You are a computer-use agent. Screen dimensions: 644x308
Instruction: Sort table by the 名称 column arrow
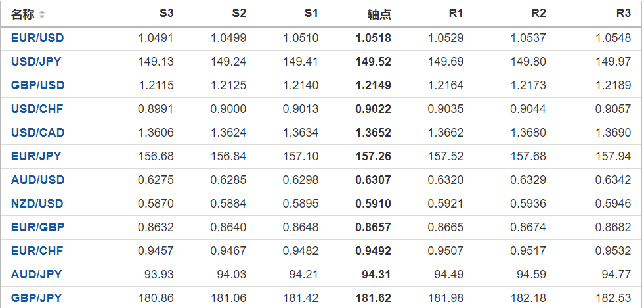[43, 14]
